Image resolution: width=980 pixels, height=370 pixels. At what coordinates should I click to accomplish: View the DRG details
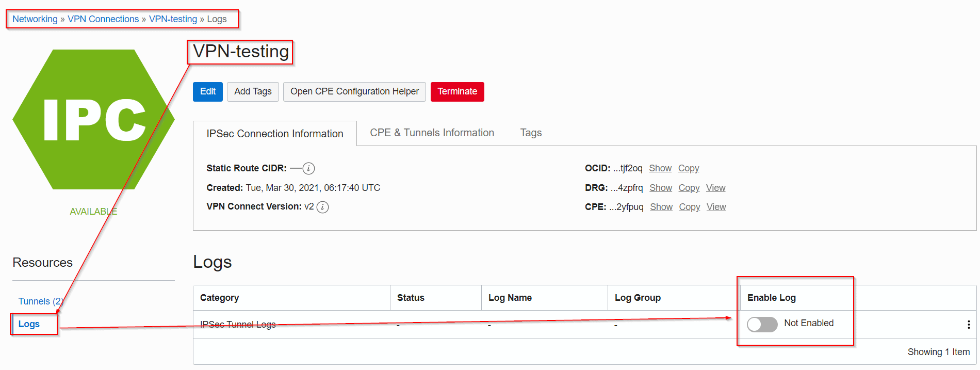[x=715, y=188]
